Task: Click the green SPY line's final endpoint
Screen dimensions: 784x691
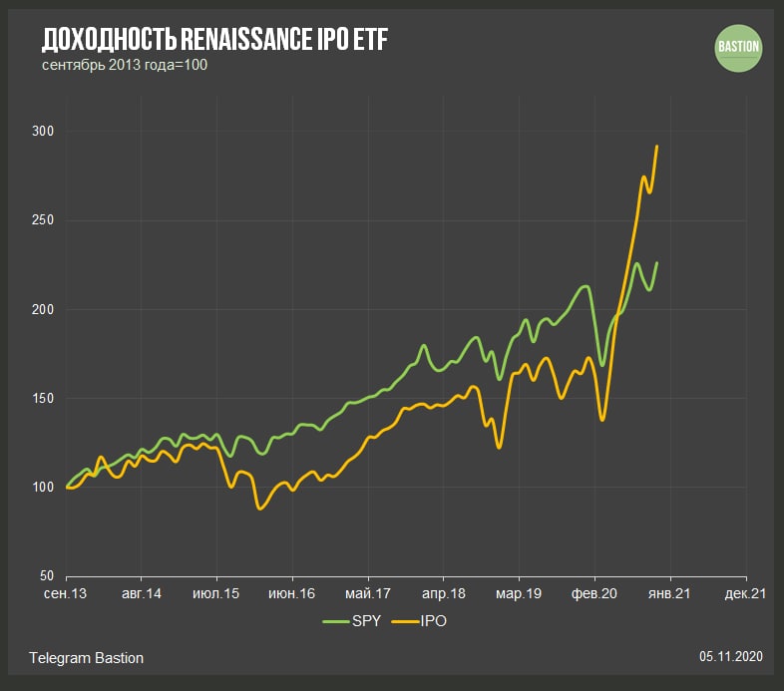Action: pos(657,262)
